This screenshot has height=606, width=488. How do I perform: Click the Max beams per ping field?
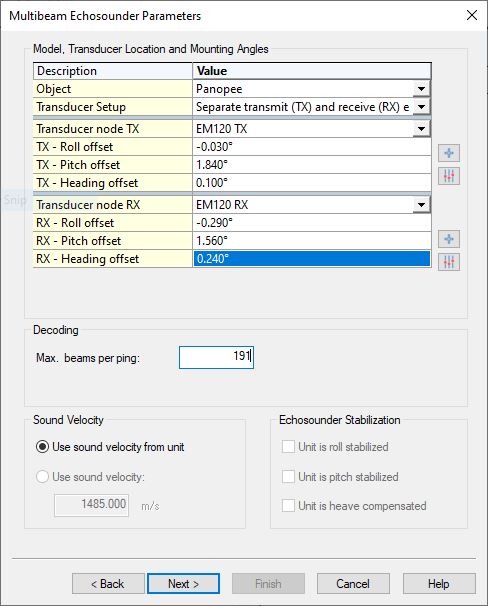pyautogui.click(x=216, y=357)
